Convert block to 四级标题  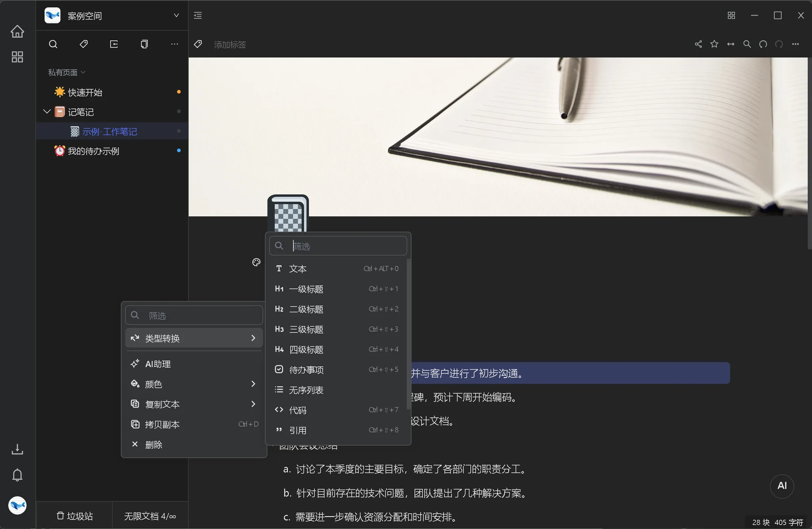pos(337,350)
